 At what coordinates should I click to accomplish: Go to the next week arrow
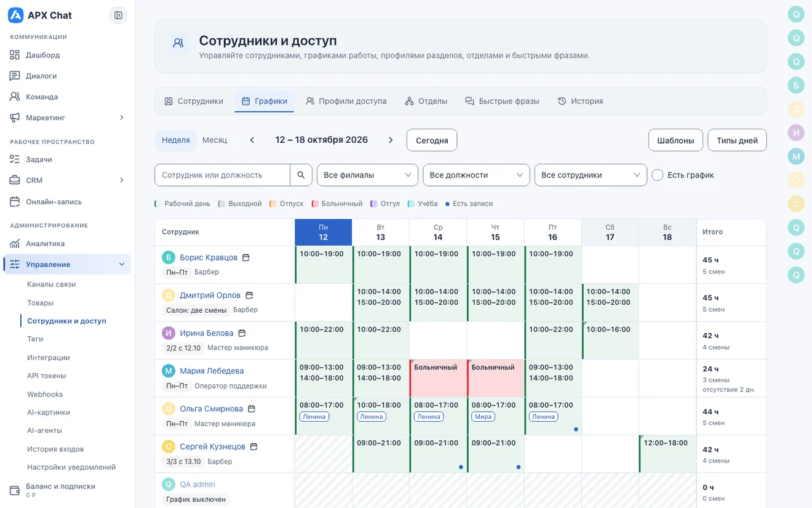[x=391, y=140]
